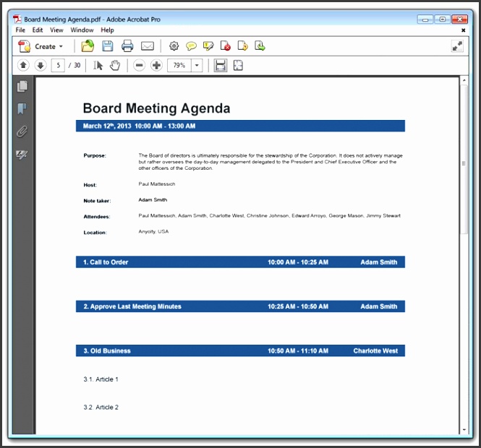This screenshot has height=448, width=481.
Task: Click host name 'Paul Mattessich'
Action: coord(157,184)
